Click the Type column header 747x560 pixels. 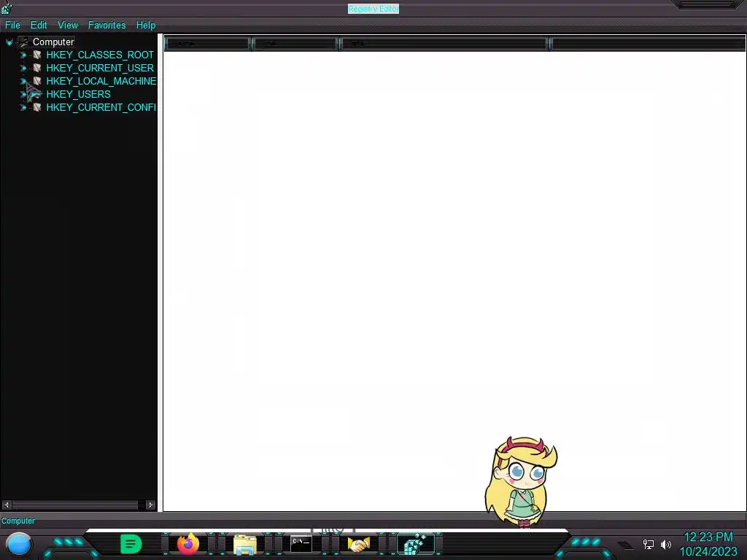click(x=295, y=44)
